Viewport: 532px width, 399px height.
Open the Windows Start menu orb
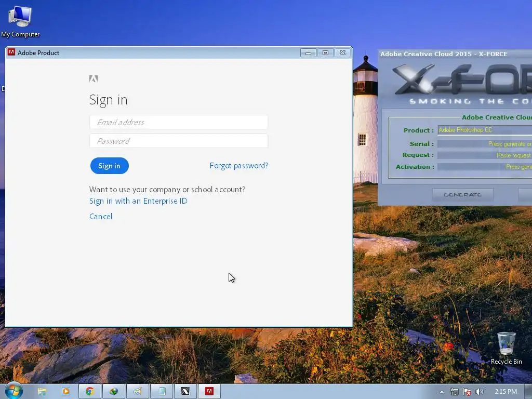click(14, 391)
